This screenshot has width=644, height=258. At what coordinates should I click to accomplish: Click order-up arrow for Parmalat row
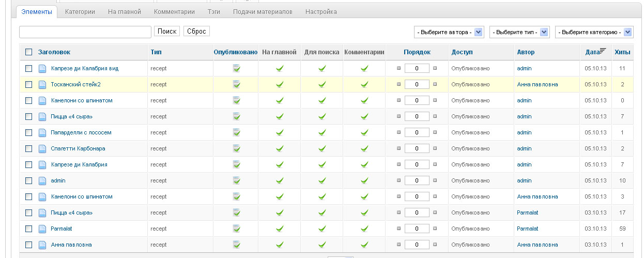tap(398, 229)
